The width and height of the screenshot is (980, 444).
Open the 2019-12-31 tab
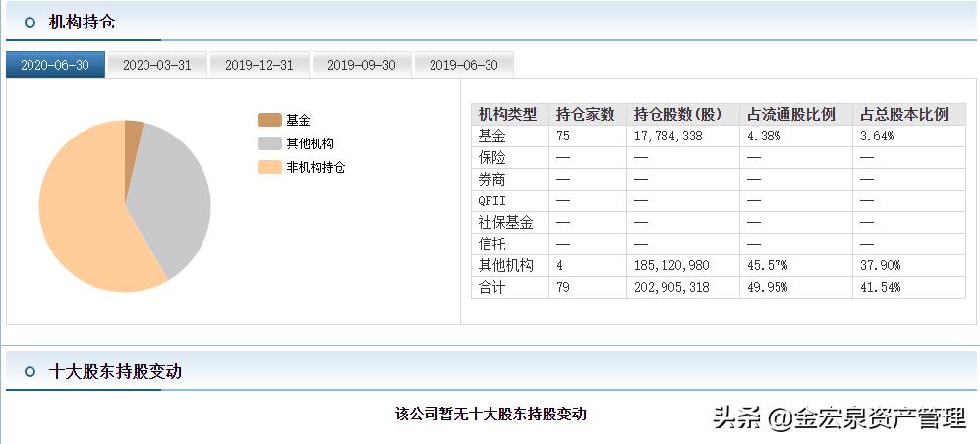[x=259, y=65]
